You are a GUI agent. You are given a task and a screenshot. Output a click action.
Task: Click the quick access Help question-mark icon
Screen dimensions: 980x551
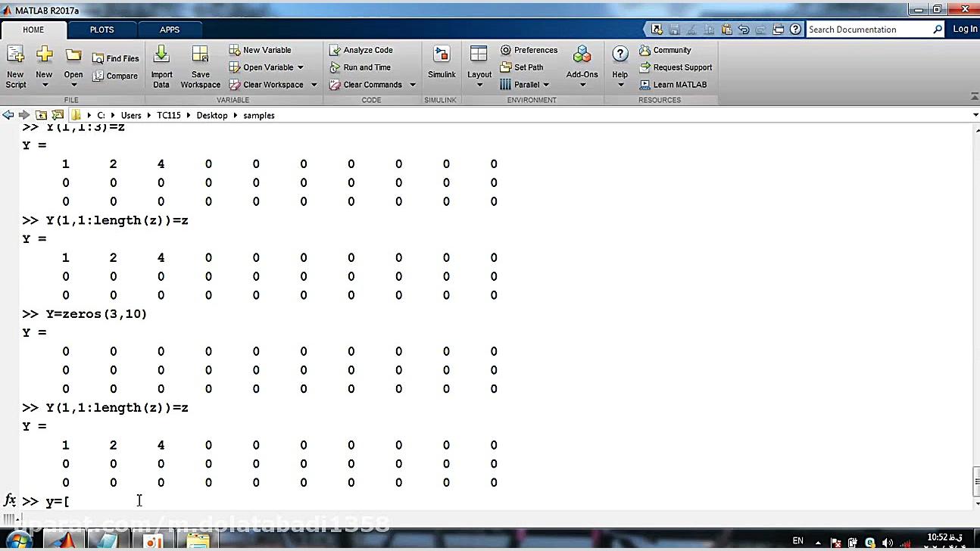click(x=795, y=30)
